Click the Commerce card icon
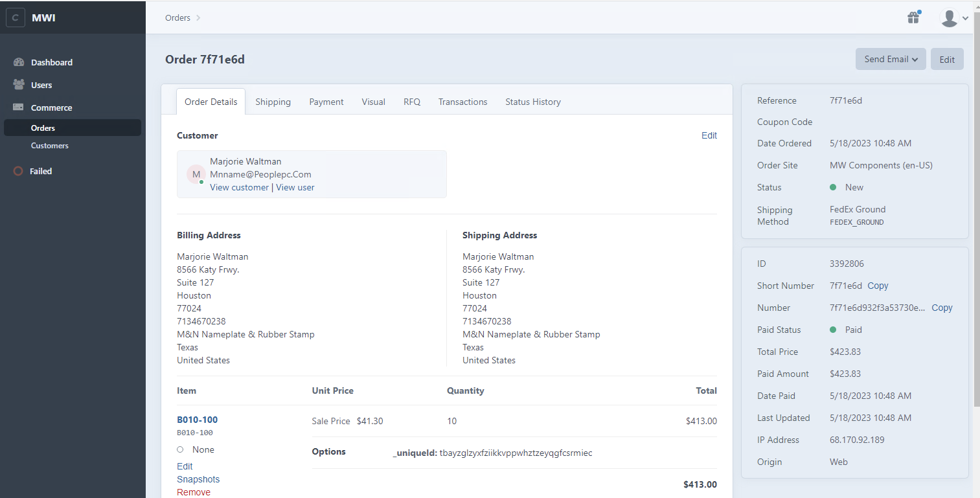This screenshot has height=498, width=980. click(19, 108)
